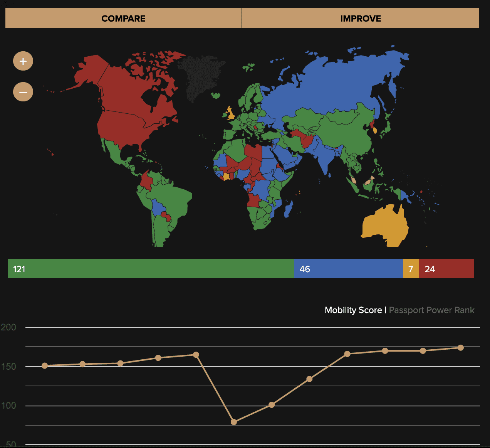Click the zoom in plus button
Viewport: 490px width, 448px height.
click(23, 61)
